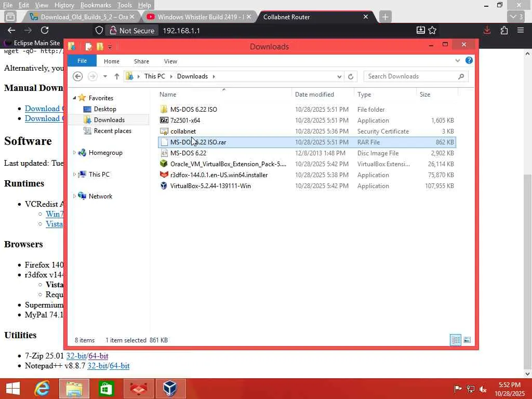Click quick access Properties icon in title bar

[x=88, y=46]
